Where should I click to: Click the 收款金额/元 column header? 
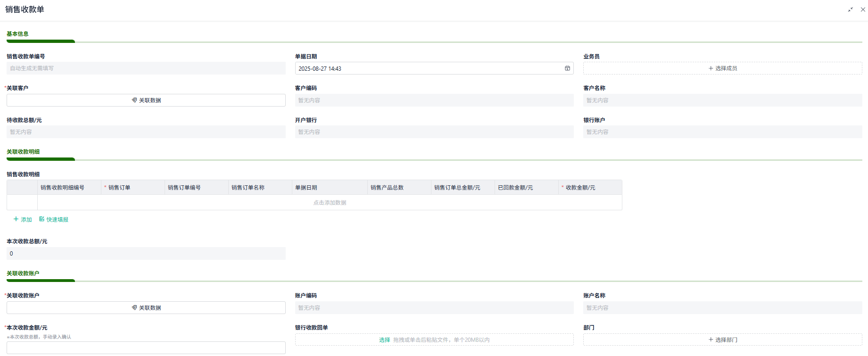[x=590, y=188]
